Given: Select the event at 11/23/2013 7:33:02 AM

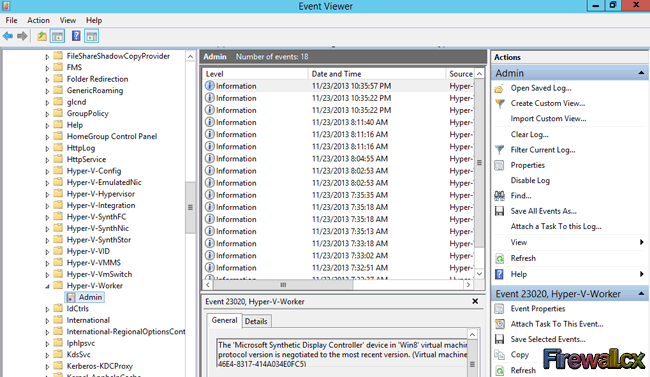Looking at the screenshot, I should (338, 255).
